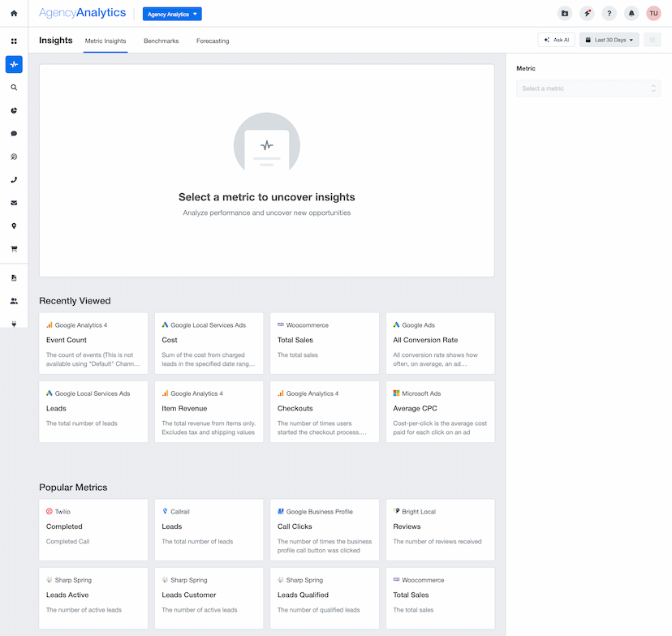This screenshot has height=636, width=672.
Task: Open the dashboards grid icon in sidebar
Action: [14, 41]
